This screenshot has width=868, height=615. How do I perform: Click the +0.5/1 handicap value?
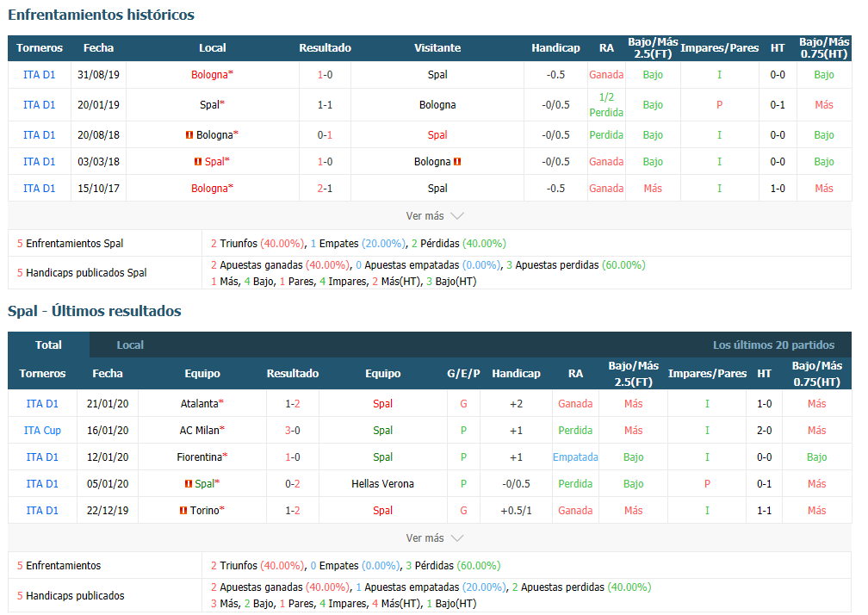516,511
